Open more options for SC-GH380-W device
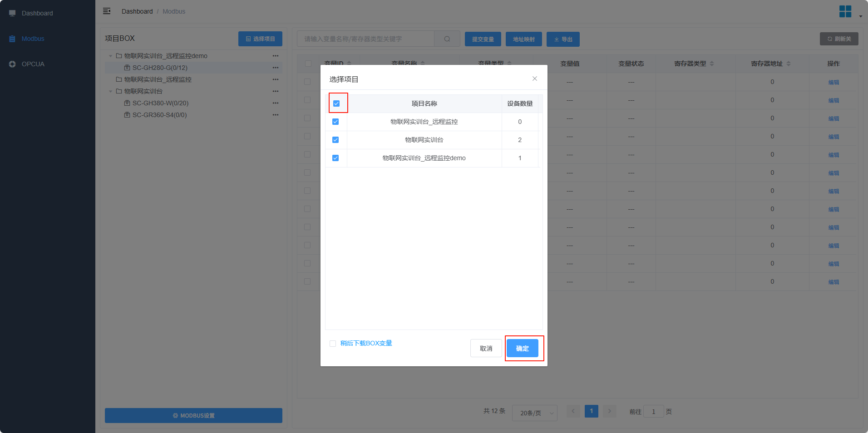868x433 pixels. [275, 103]
